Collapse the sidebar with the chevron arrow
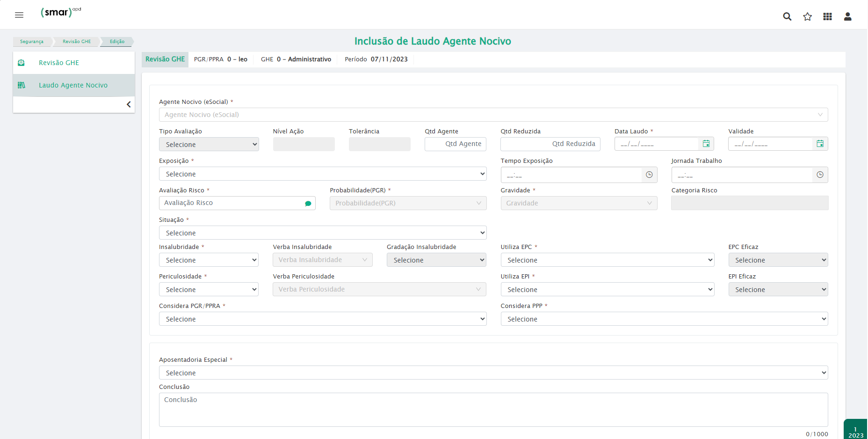The width and height of the screenshot is (868, 439). 129,104
